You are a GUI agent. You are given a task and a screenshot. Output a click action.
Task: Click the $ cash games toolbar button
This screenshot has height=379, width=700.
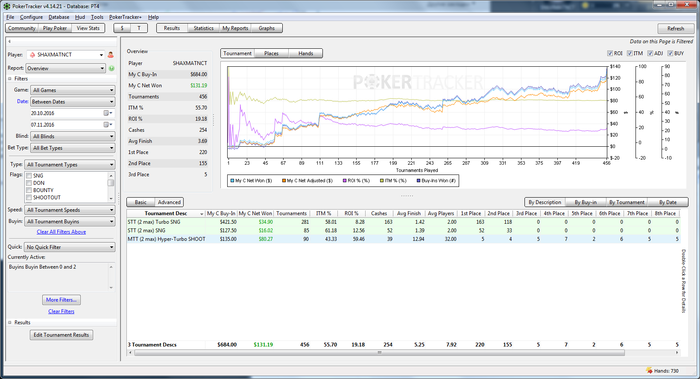[122, 28]
